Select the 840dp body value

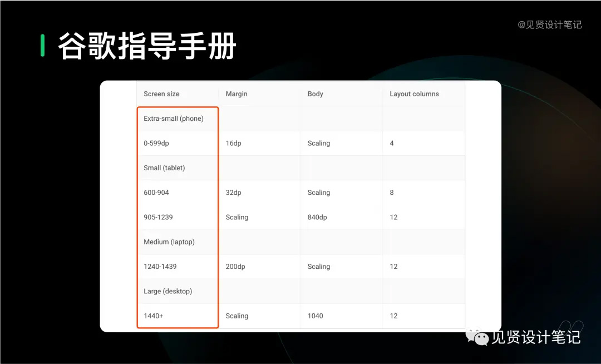pyautogui.click(x=317, y=217)
